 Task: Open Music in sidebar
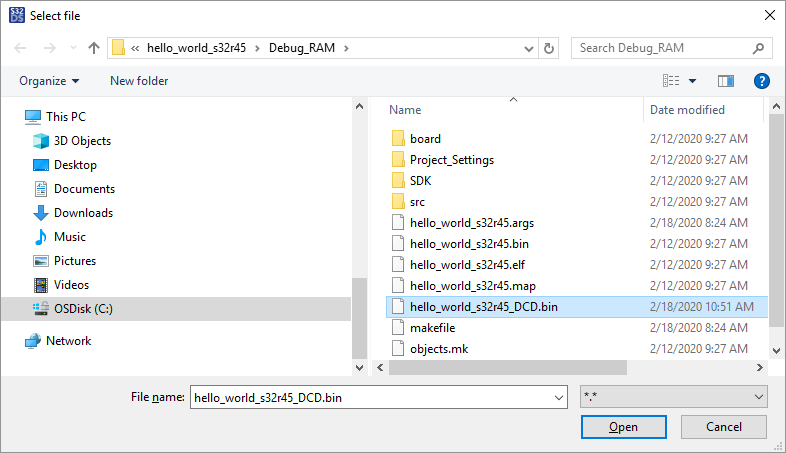pos(70,237)
